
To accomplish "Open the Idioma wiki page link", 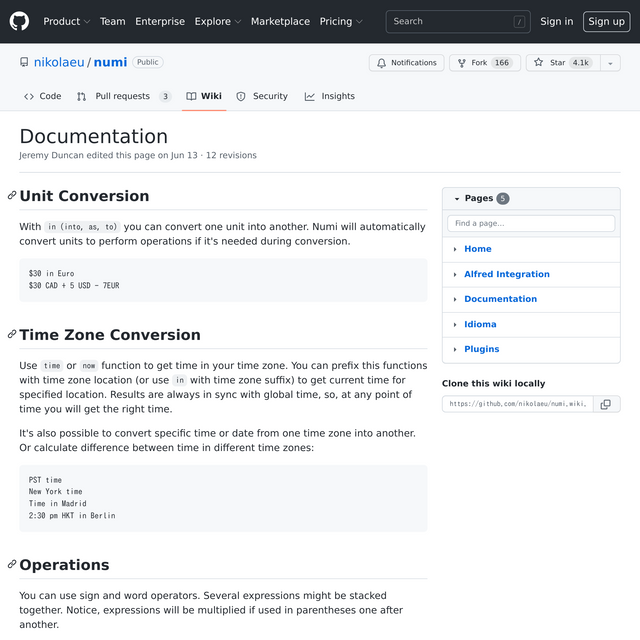I will tap(480, 324).
